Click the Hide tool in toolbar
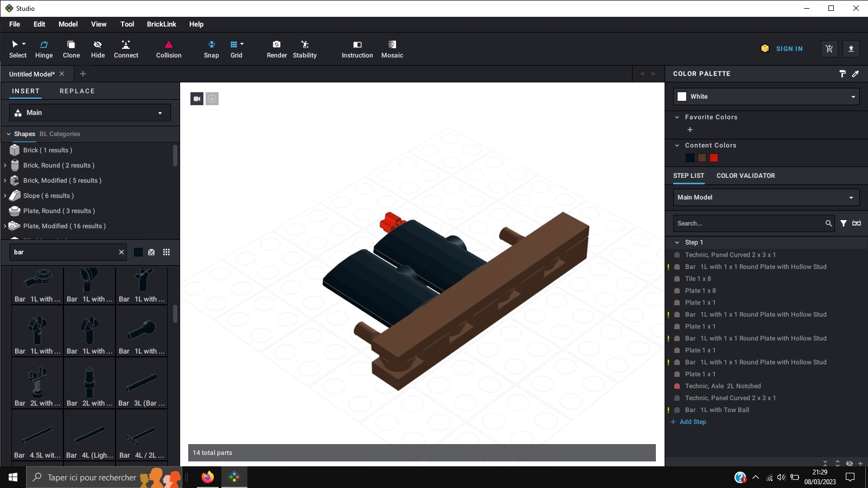The height and width of the screenshot is (488, 868). [x=98, y=49]
